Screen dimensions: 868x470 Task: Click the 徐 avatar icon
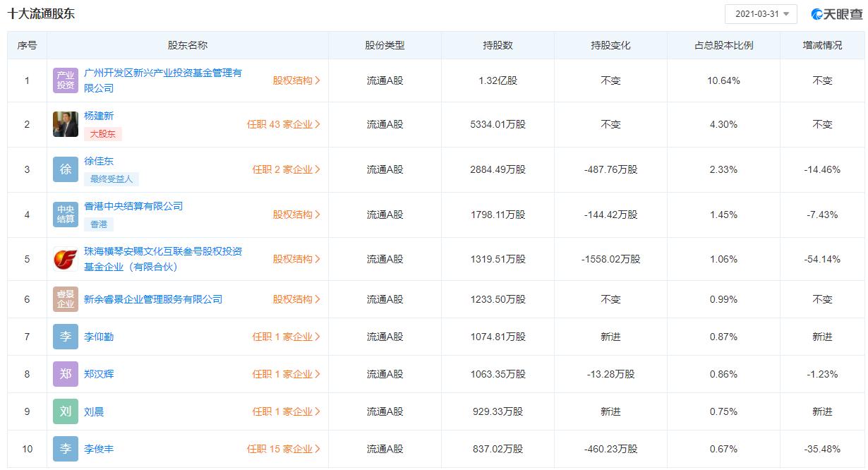coord(66,169)
